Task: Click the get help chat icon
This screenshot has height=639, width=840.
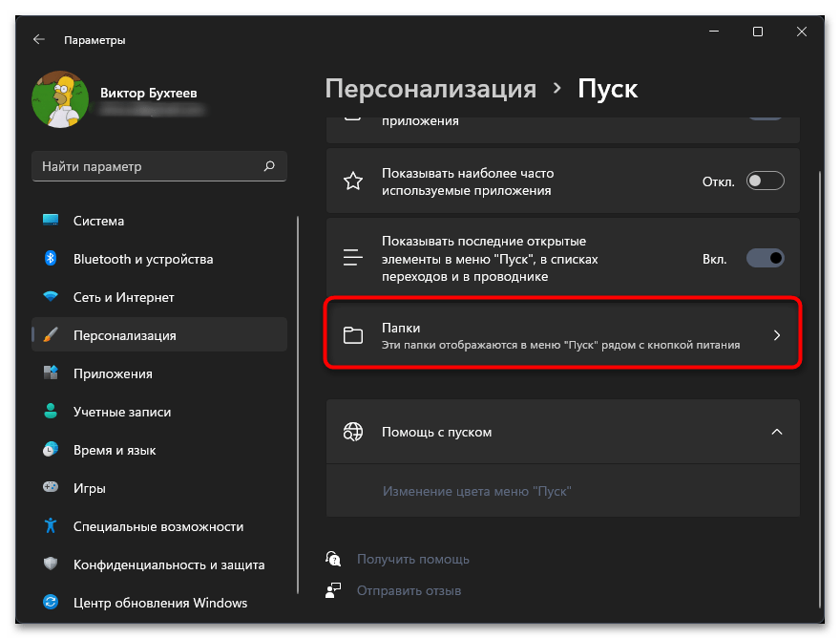Action: click(333, 559)
